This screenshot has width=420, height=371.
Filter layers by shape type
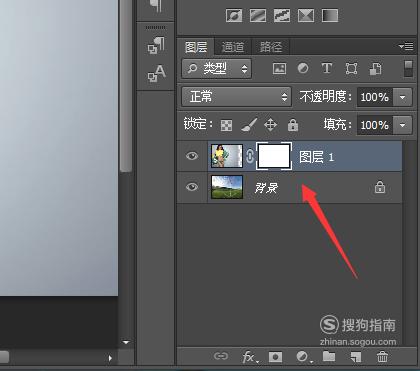(351, 69)
